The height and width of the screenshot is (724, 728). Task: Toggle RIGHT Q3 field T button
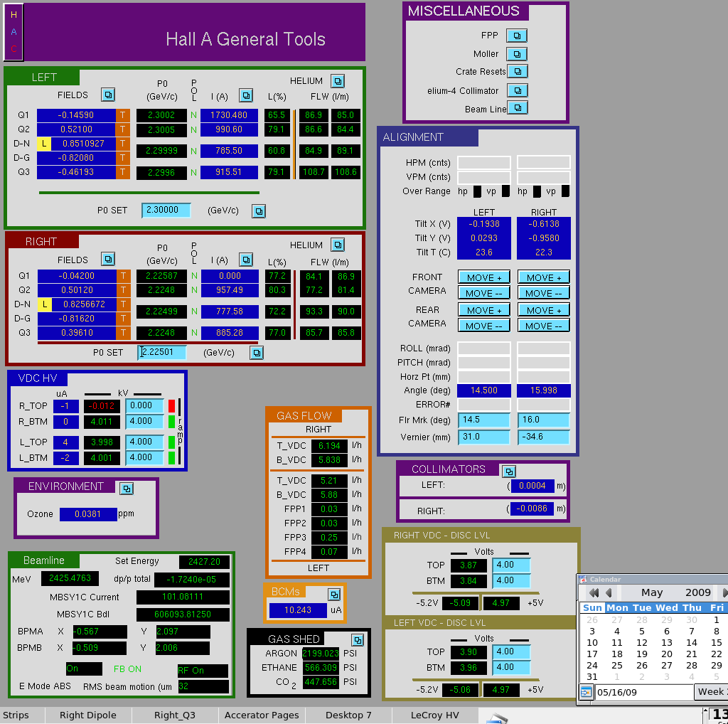(x=123, y=333)
